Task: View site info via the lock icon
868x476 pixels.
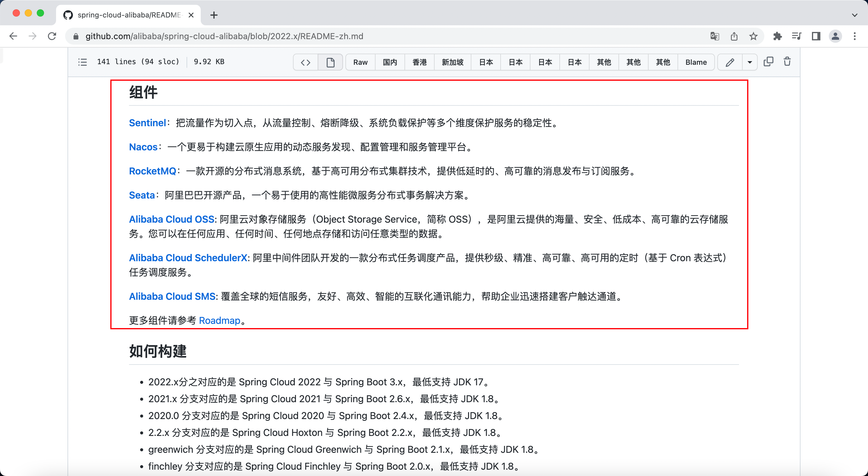Action: 76,36
